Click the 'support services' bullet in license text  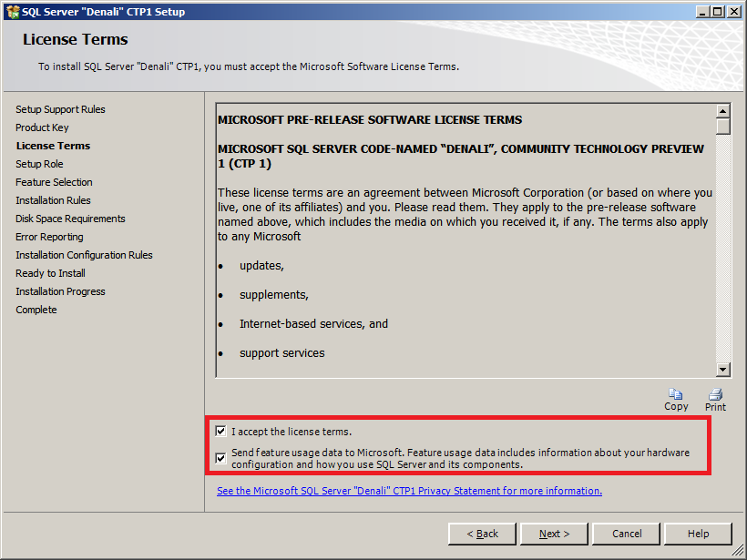coord(282,353)
